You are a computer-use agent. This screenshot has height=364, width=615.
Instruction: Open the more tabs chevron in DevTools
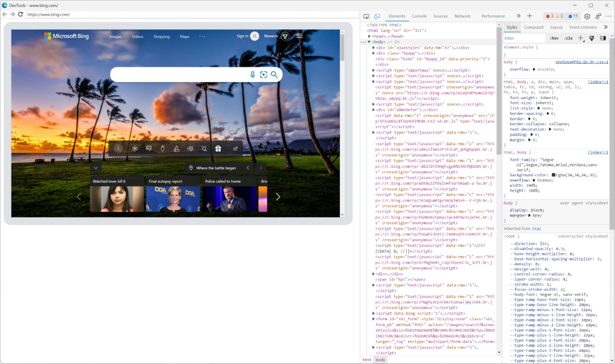tap(518, 16)
